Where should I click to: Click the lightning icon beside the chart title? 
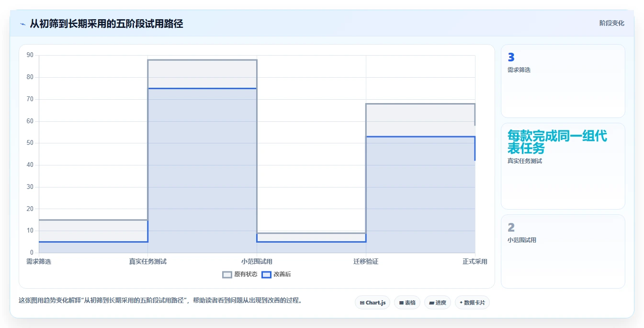pyautogui.click(x=23, y=23)
